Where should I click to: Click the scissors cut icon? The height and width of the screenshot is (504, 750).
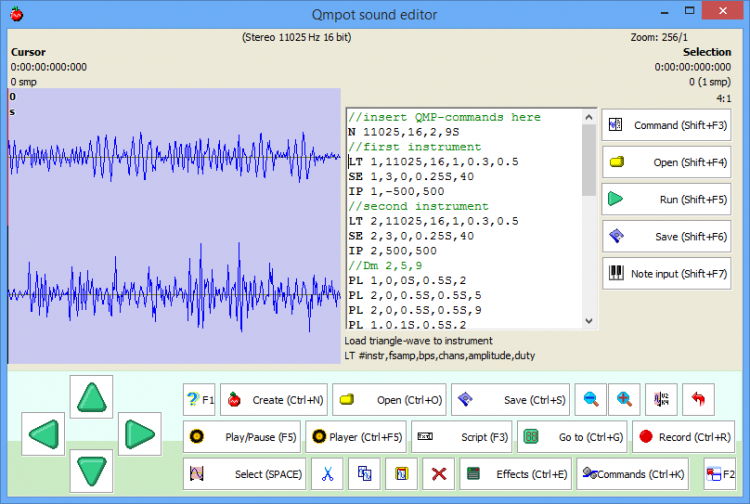[327, 474]
